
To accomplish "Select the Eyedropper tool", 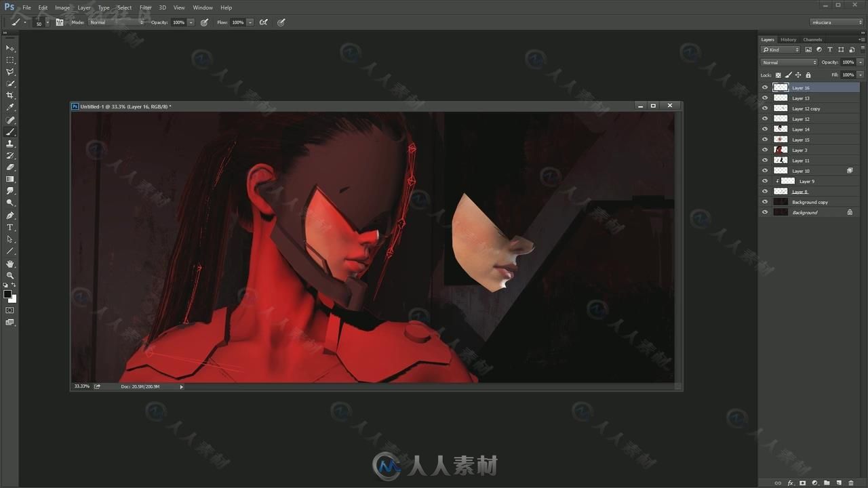I will coord(10,108).
